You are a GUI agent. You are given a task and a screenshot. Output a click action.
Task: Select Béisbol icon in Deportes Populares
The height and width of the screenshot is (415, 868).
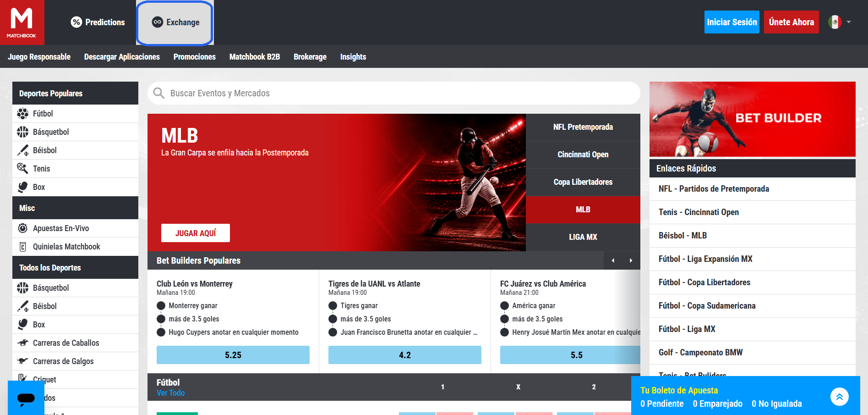(x=22, y=150)
